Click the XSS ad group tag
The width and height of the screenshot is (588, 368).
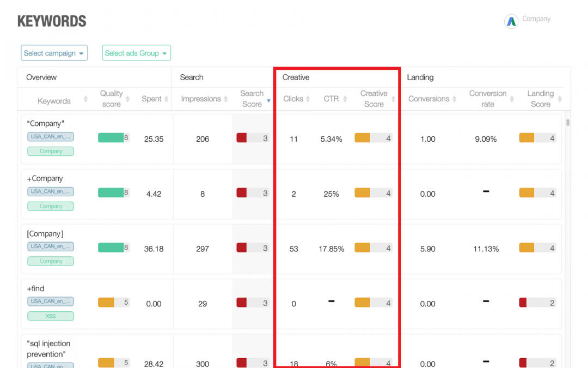coord(51,316)
